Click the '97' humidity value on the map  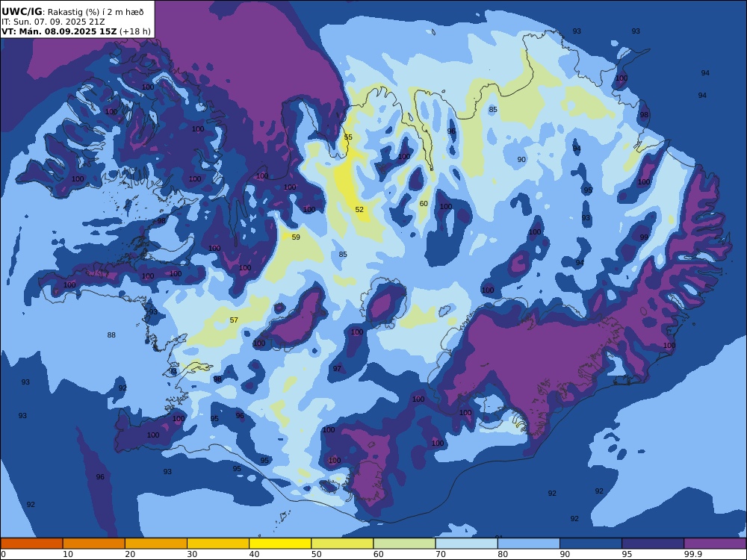[x=337, y=369]
